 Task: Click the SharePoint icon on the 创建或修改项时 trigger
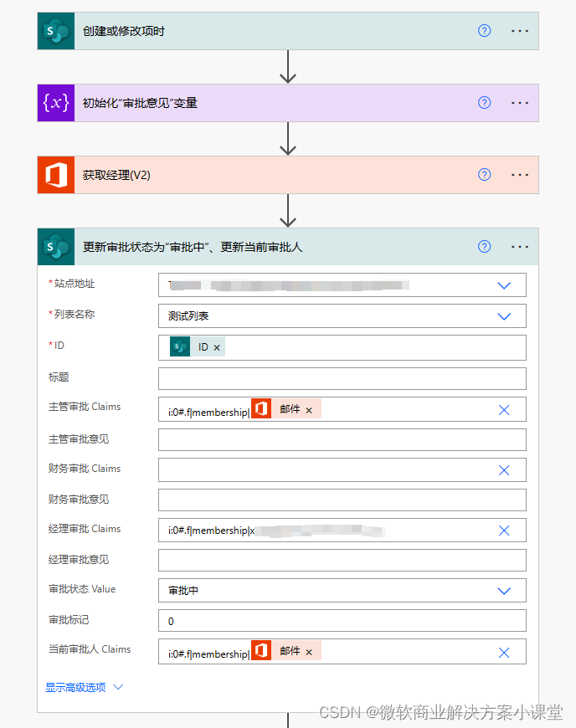point(56,31)
